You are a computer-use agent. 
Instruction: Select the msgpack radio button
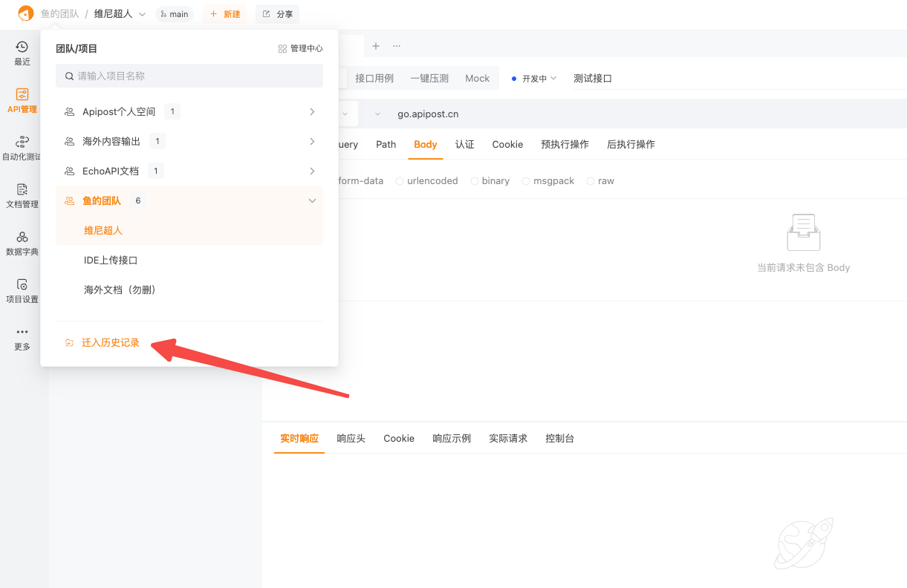click(x=526, y=181)
